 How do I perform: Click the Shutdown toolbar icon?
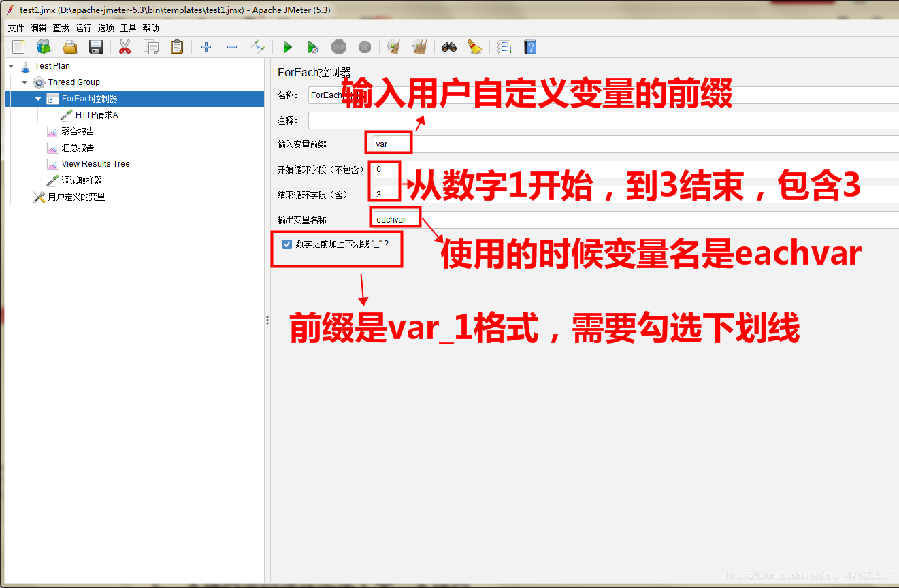click(x=365, y=47)
